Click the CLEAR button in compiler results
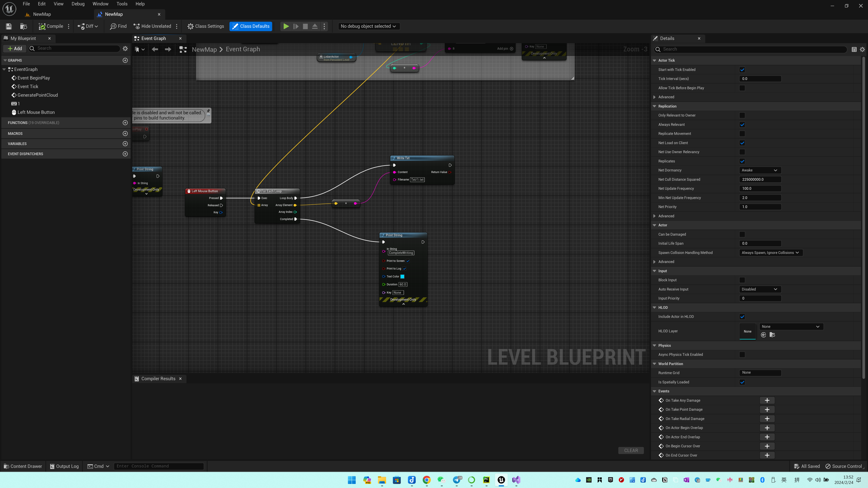Screen dimensions: 868x488 click(x=631, y=450)
